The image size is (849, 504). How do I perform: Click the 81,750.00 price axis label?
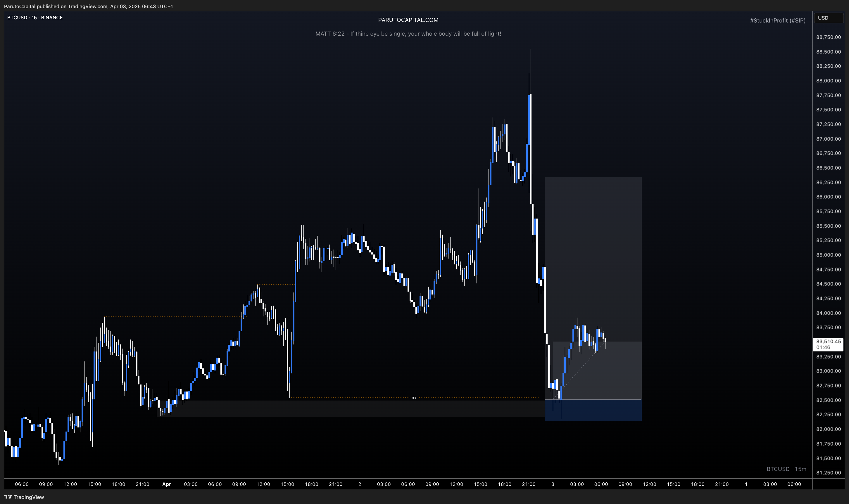(x=828, y=444)
